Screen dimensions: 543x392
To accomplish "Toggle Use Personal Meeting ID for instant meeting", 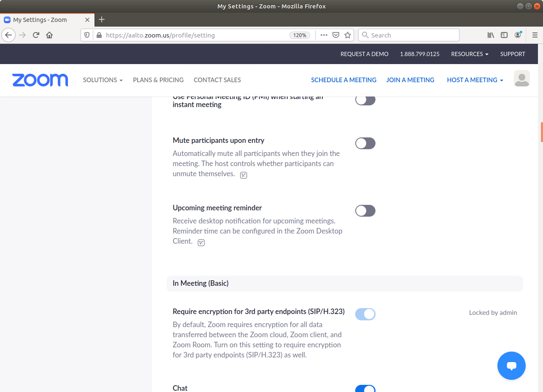I will [365, 100].
